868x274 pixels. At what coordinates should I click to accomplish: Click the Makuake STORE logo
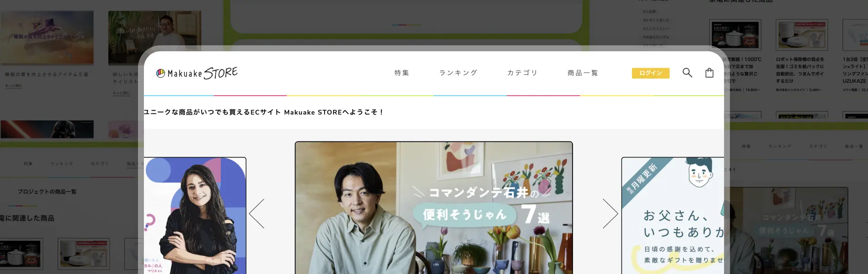pos(197,73)
